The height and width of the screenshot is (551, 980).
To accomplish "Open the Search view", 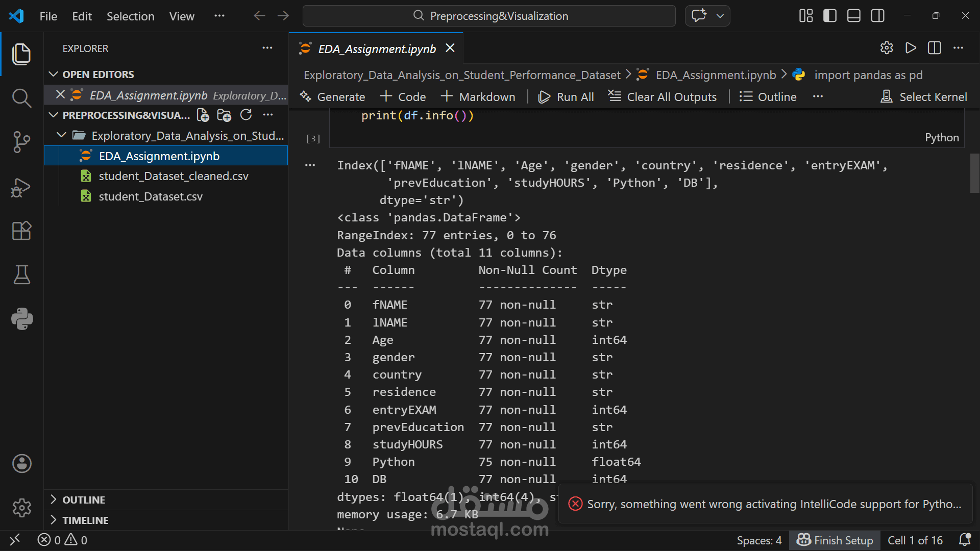I will 21,98.
